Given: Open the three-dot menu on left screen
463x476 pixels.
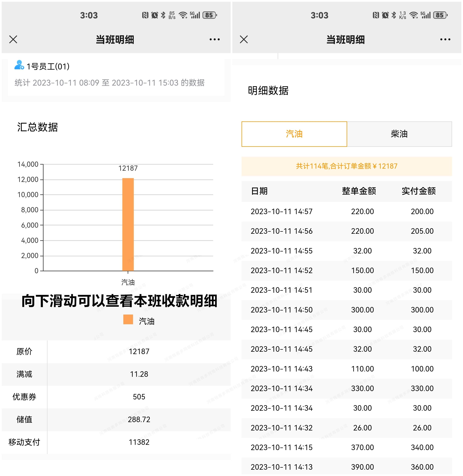Looking at the screenshot, I should tap(214, 39).
